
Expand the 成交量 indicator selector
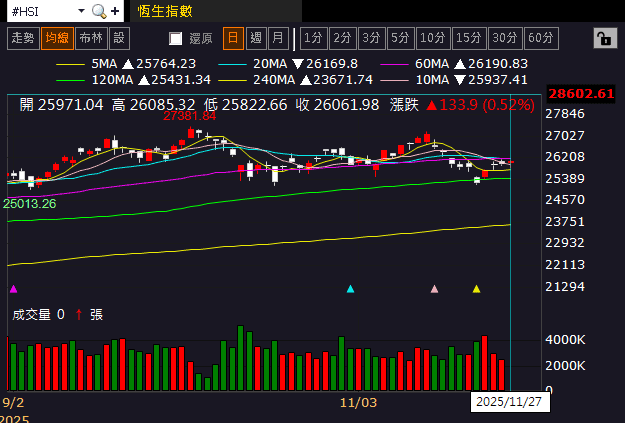tap(30, 314)
